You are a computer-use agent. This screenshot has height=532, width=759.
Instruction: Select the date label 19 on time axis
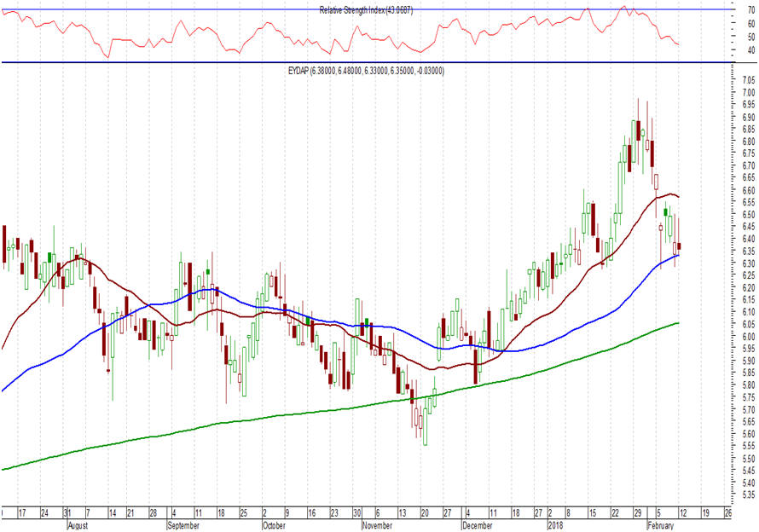[x=705, y=512]
